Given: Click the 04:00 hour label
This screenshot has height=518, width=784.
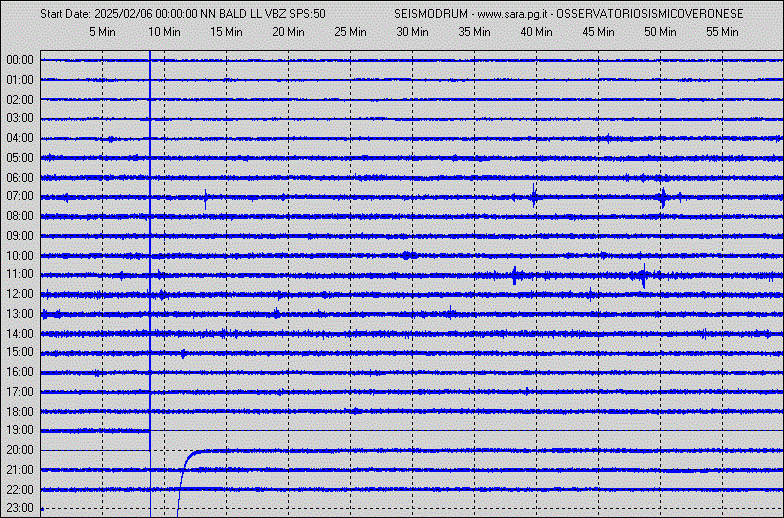Looking at the screenshot, I should click(20, 138).
